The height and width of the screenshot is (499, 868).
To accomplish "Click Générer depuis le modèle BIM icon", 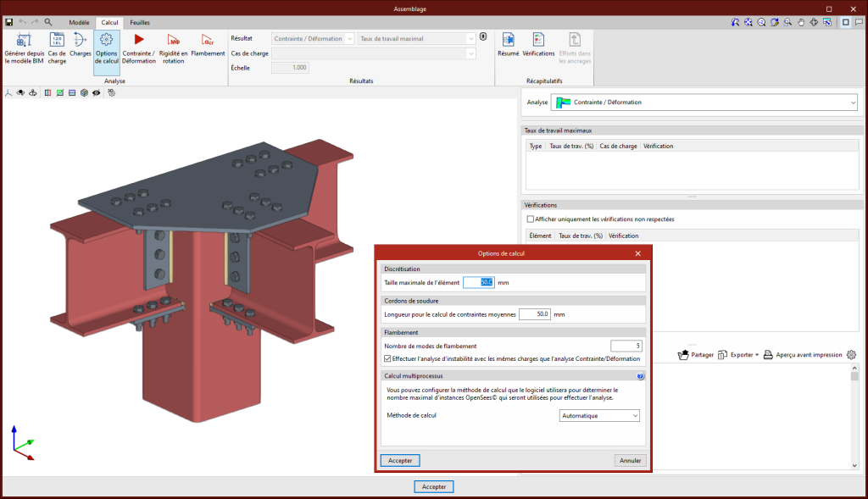I will pyautogui.click(x=24, y=47).
